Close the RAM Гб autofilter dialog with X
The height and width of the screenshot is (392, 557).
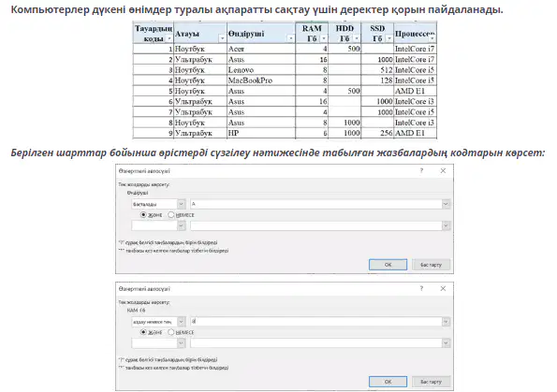click(443, 288)
